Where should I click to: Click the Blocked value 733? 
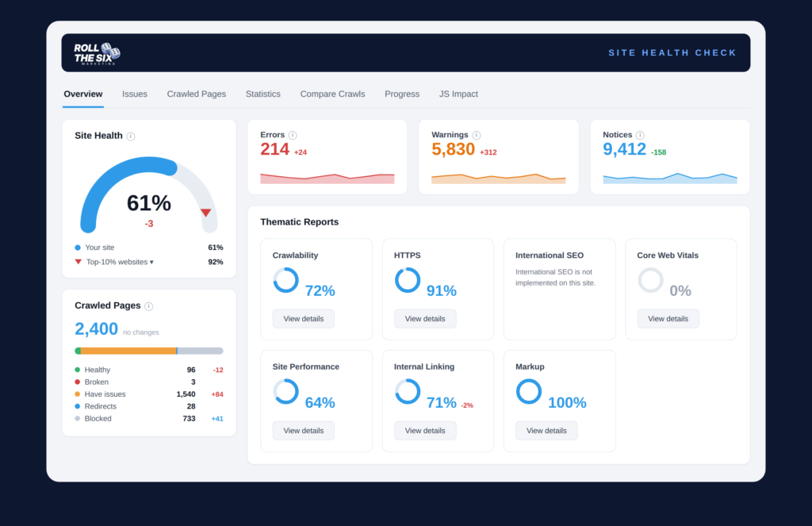[189, 419]
